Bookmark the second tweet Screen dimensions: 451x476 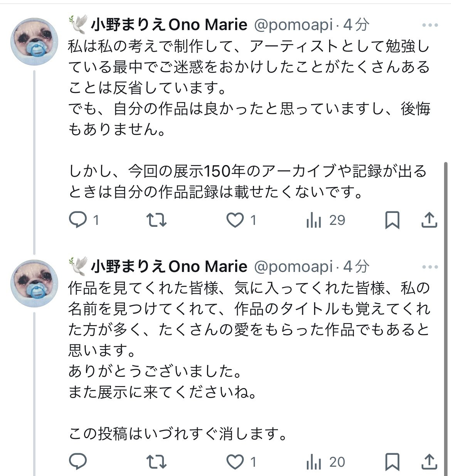click(x=392, y=462)
